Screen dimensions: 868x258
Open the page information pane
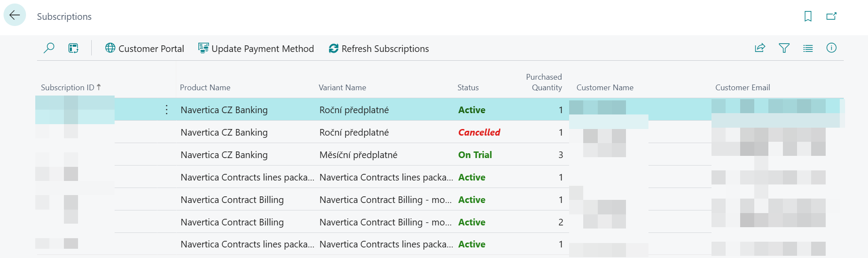(x=831, y=48)
